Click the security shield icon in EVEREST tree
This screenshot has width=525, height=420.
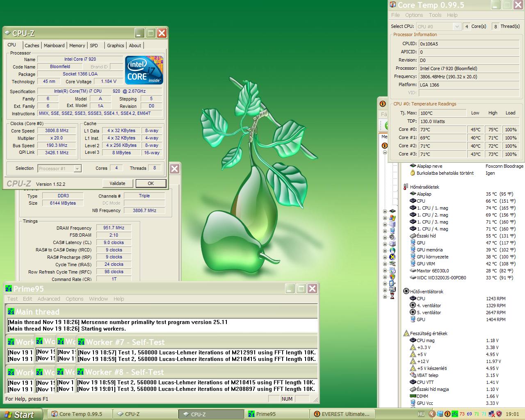click(x=393, y=277)
